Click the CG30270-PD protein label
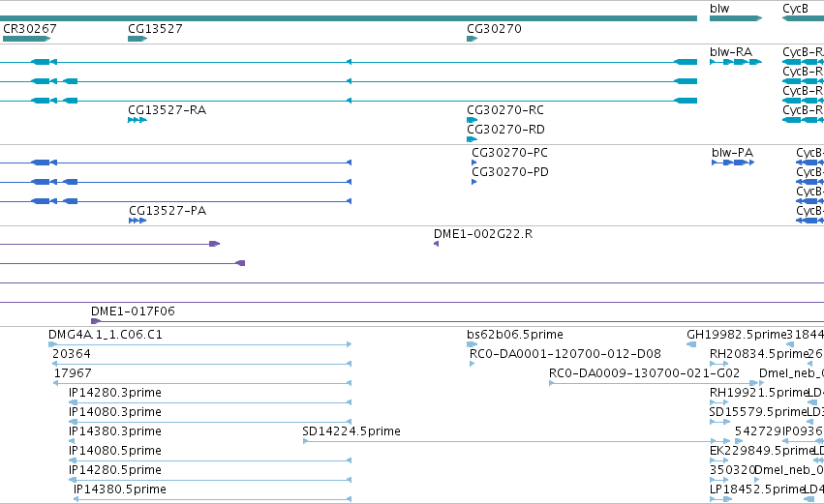 pyautogui.click(x=510, y=172)
